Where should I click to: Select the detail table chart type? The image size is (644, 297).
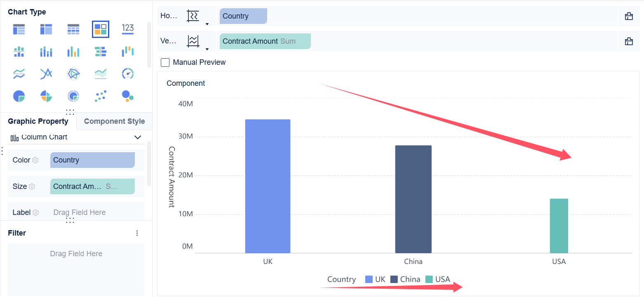[x=73, y=29]
